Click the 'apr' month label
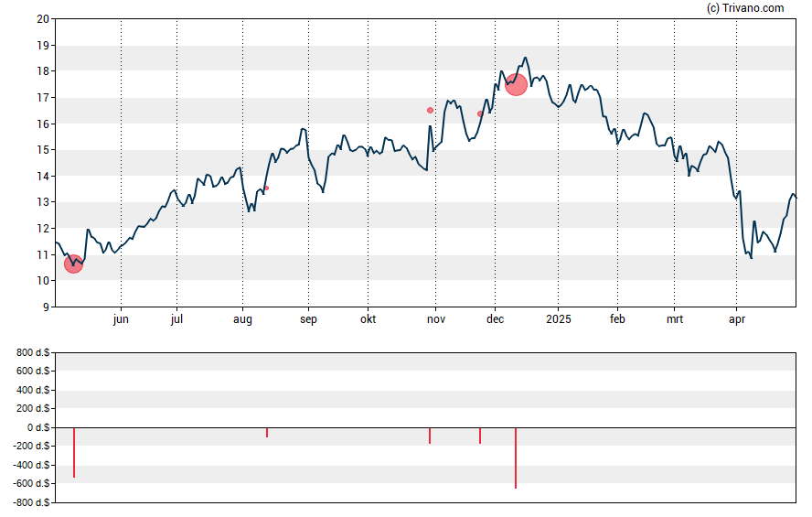This screenshot has height=517, width=812. click(737, 319)
